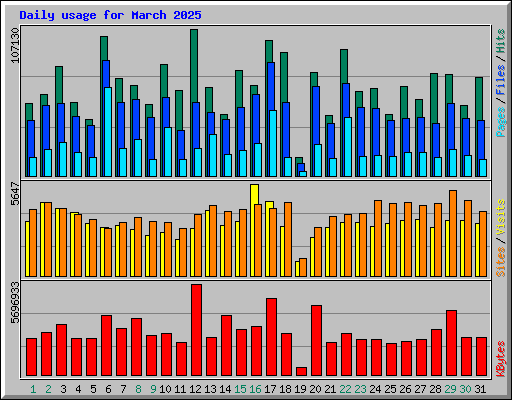The image size is (512, 400).
Task: Click the short red KBytes bar, day 19
Action: pos(301,372)
